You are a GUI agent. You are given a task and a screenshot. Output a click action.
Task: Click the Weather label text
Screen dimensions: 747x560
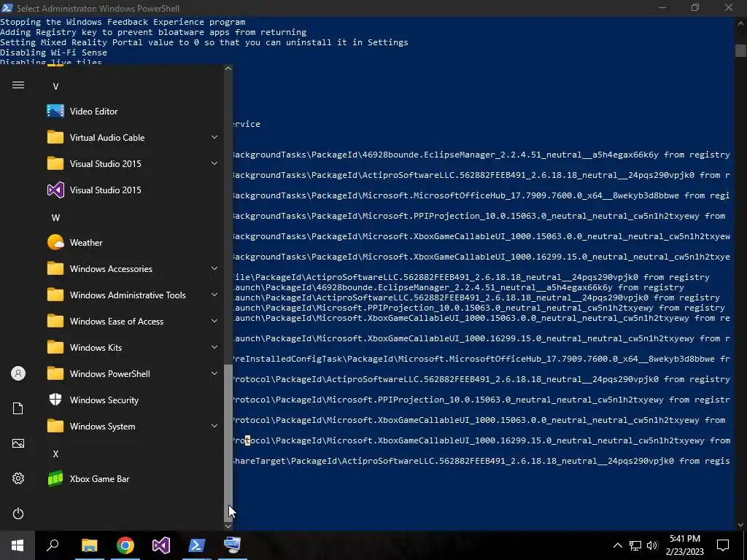tap(86, 242)
